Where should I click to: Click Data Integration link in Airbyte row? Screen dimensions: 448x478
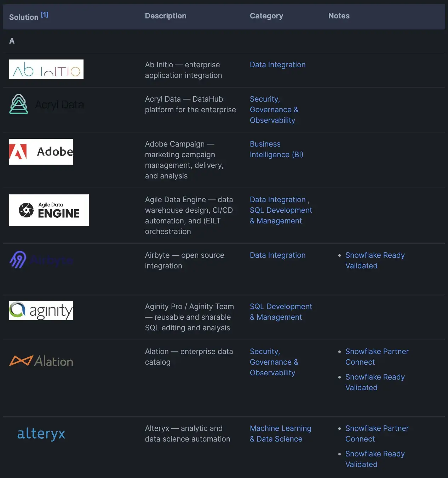tap(277, 255)
